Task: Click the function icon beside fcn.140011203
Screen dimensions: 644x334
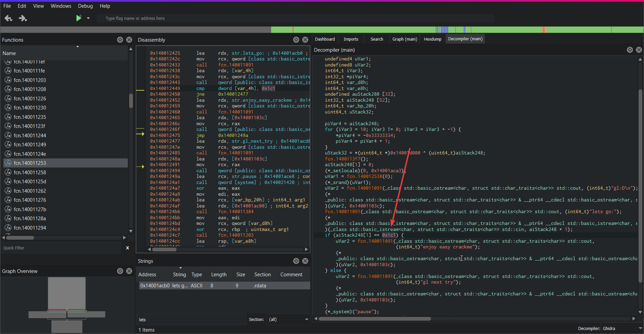Action: pyautogui.click(x=8, y=80)
